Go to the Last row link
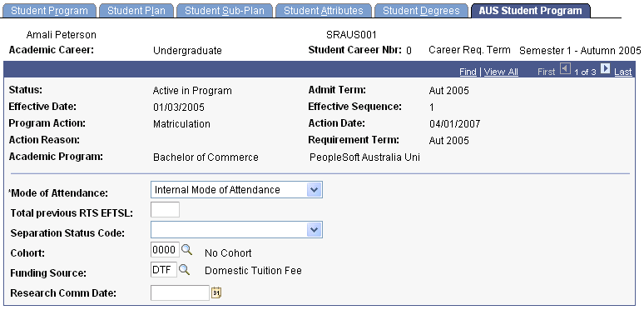 pos(623,72)
